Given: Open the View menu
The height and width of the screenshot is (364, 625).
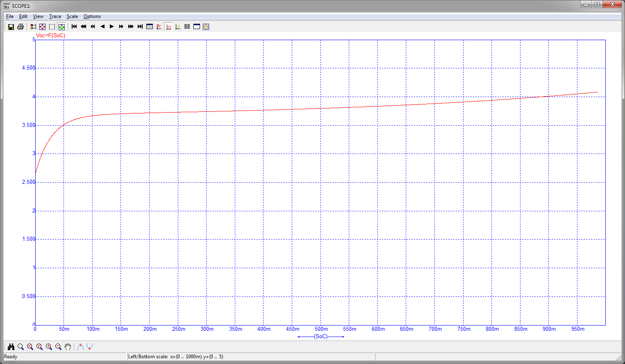Looking at the screenshot, I should (x=38, y=16).
